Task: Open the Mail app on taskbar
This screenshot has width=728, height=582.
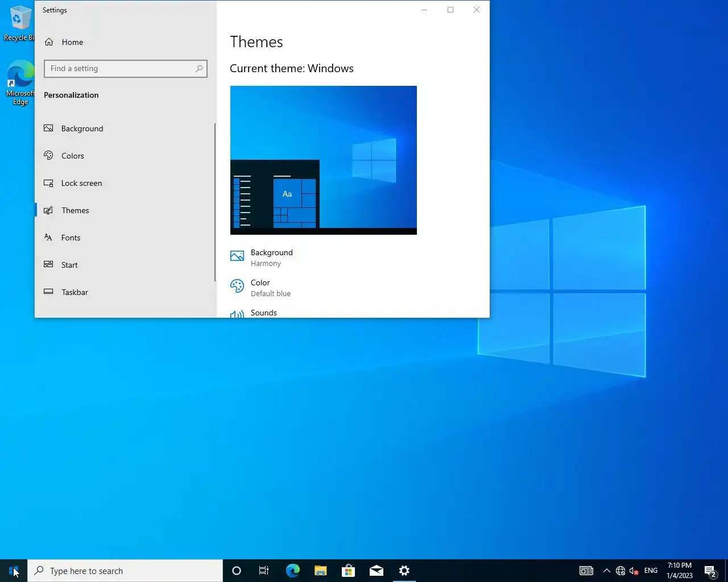Action: point(376,571)
